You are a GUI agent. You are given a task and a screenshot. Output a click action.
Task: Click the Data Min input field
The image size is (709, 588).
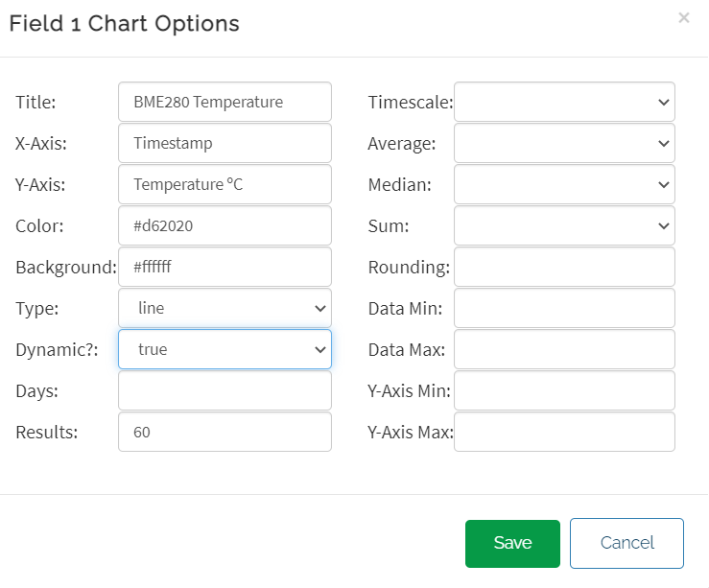click(x=564, y=308)
